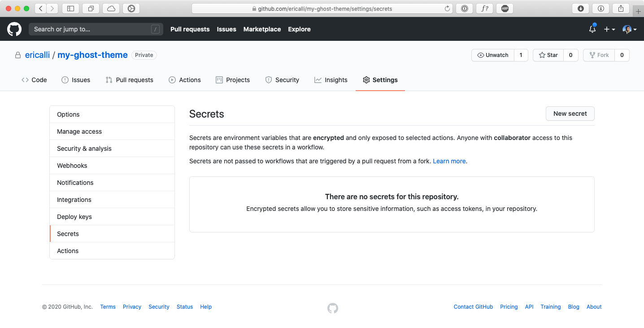Switch to the Insights tab
Screen dimensions: 644x328
pyautogui.click(x=331, y=80)
